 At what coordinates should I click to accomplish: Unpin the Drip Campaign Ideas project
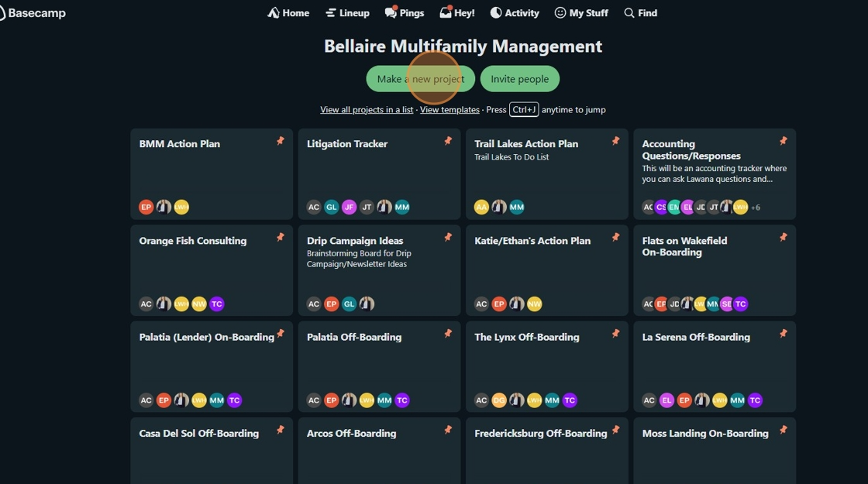(448, 237)
